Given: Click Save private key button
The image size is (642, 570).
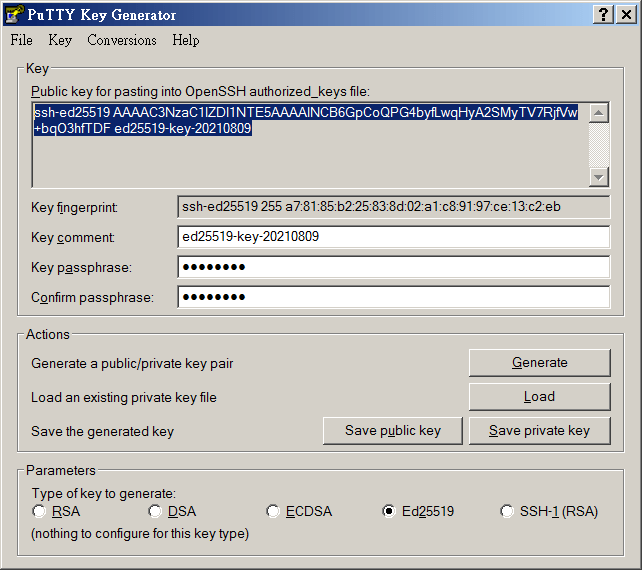Looking at the screenshot, I should (540, 431).
